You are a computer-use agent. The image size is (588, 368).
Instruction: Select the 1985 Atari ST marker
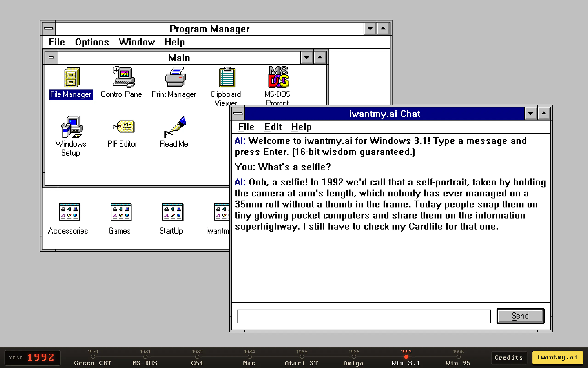tap(302, 358)
